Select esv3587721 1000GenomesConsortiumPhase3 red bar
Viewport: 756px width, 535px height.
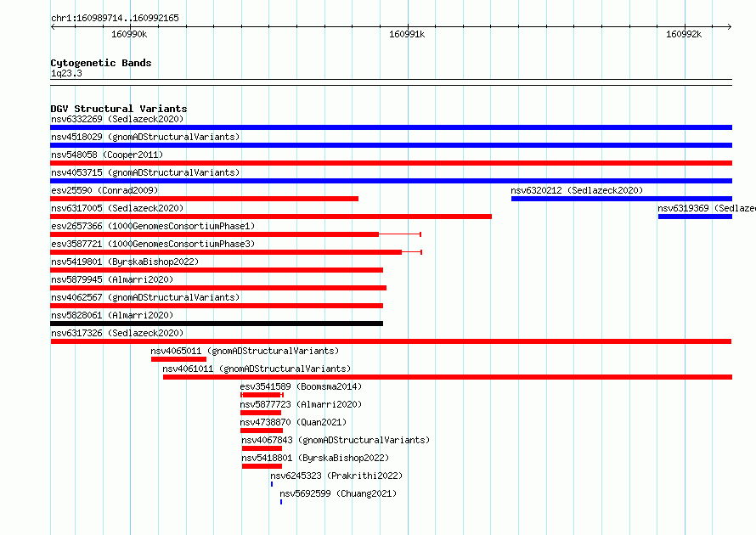coord(236,252)
